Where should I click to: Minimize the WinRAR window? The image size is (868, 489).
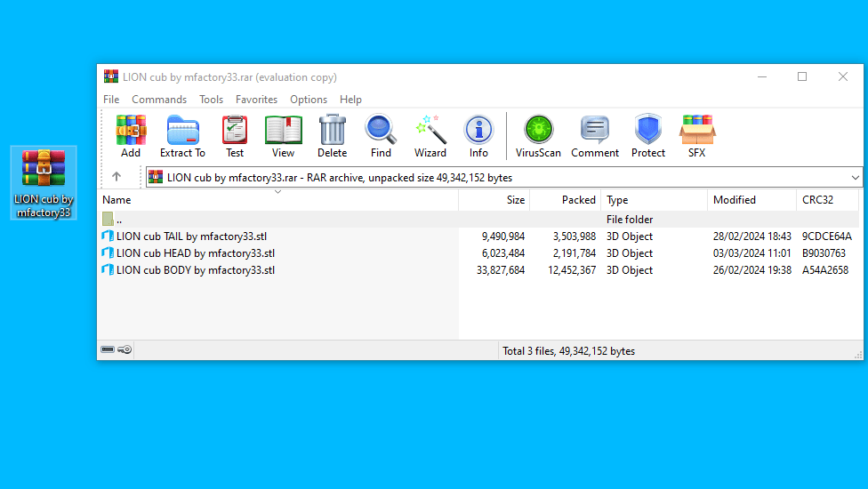pos(762,76)
